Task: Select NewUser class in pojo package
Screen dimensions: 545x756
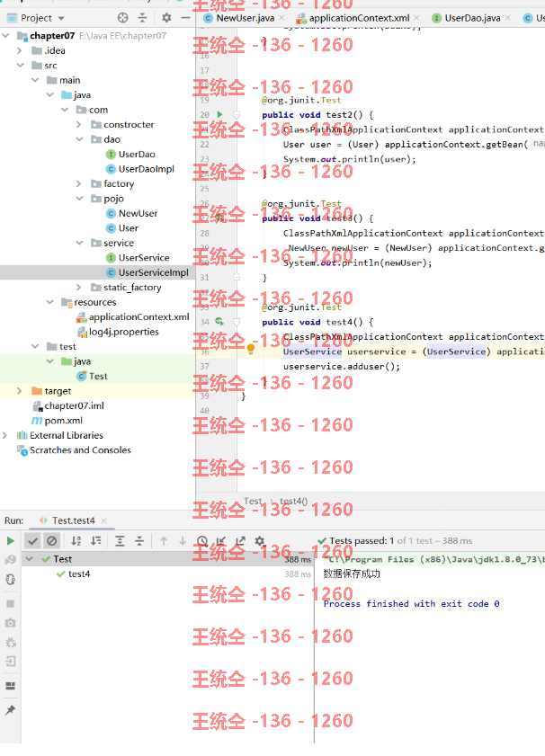Action: 138,214
